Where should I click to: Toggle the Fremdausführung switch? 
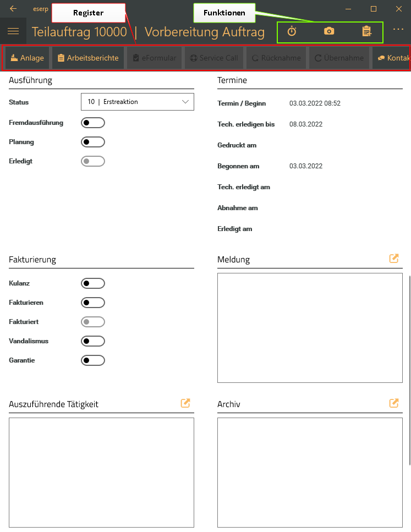[93, 123]
